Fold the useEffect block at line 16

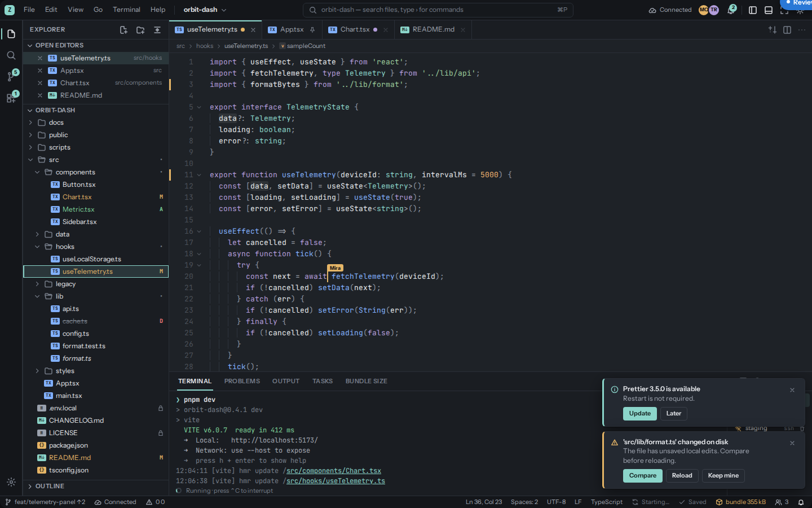pos(199,231)
